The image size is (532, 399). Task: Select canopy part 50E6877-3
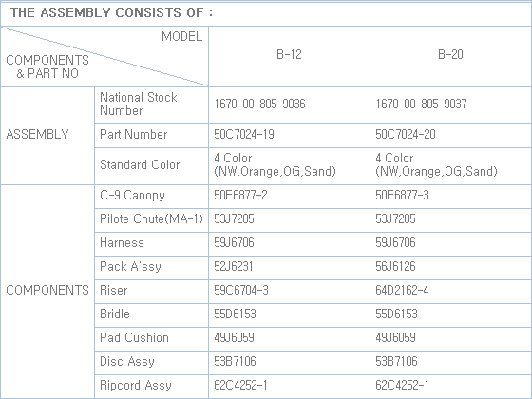(x=402, y=196)
